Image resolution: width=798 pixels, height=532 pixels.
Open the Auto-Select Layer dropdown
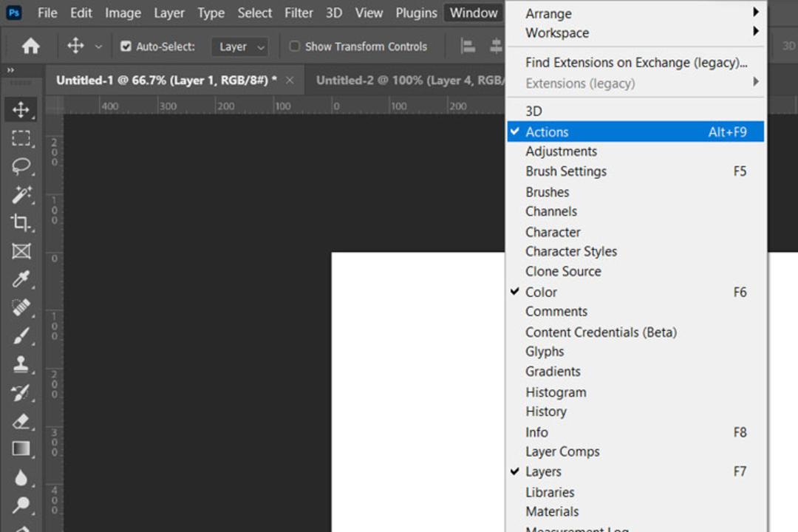point(239,47)
